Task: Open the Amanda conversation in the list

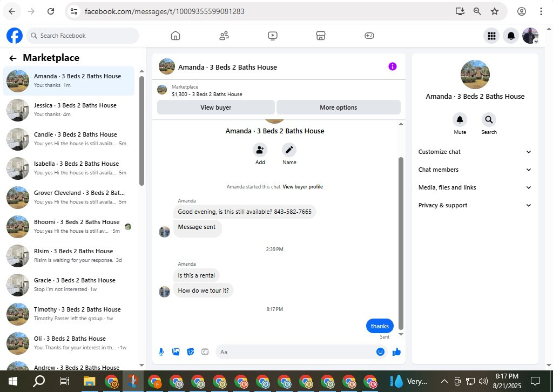Action: pyautogui.click(x=69, y=81)
